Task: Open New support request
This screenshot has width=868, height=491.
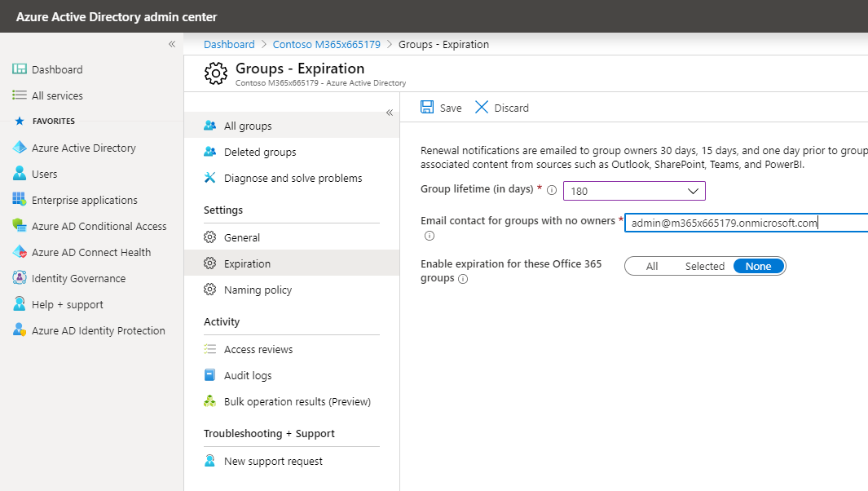Action: pos(292,461)
